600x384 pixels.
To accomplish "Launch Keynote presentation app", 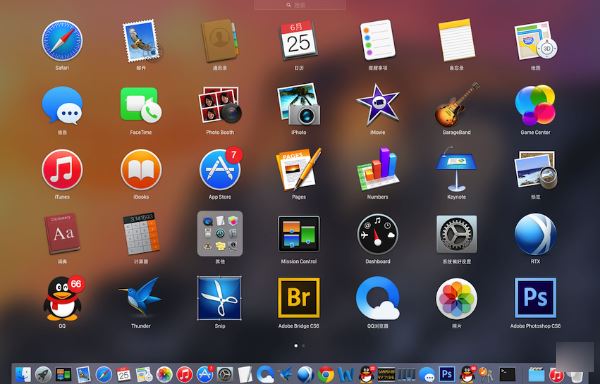I will pyautogui.click(x=456, y=169).
